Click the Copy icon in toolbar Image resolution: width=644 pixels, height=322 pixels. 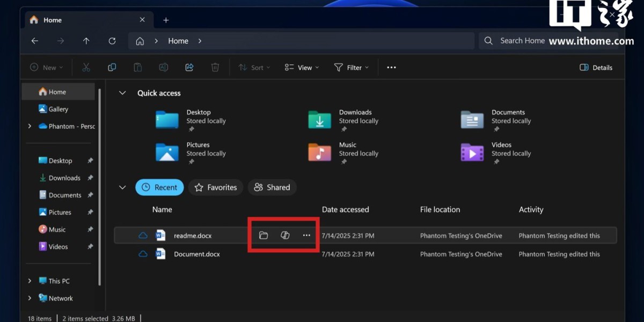(x=112, y=68)
